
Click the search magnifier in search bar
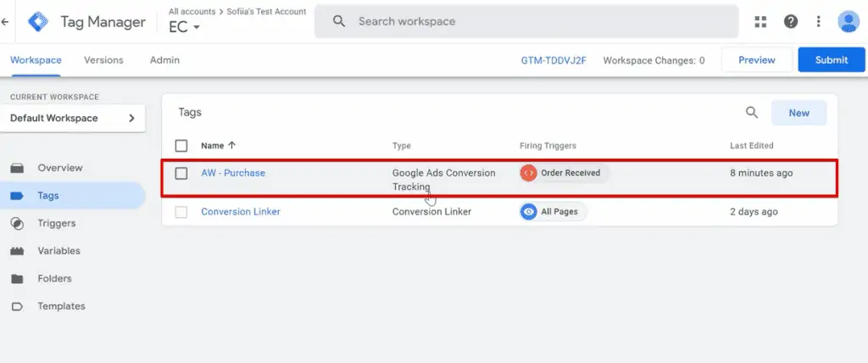coord(339,21)
